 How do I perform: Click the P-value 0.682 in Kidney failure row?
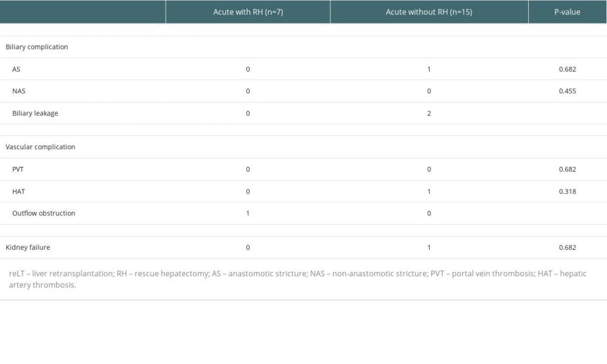tap(567, 248)
